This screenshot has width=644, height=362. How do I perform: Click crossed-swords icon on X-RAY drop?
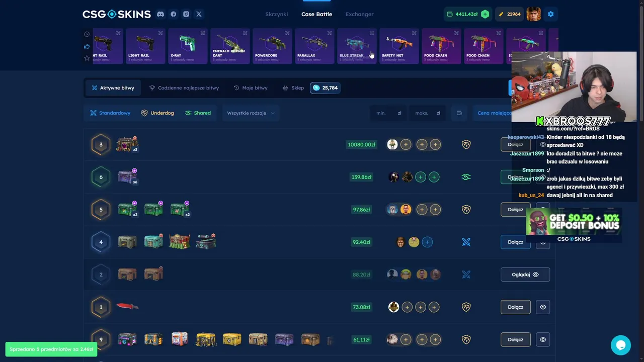[203, 33]
